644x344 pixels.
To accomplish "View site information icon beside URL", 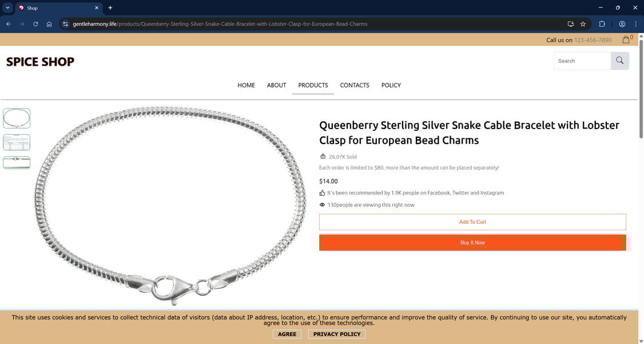I will click(65, 24).
